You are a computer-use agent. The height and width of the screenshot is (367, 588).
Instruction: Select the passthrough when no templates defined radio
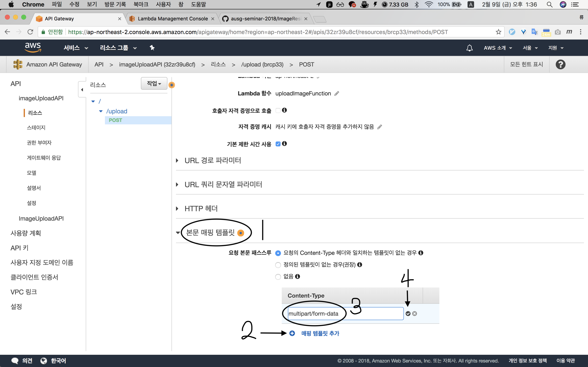click(278, 265)
